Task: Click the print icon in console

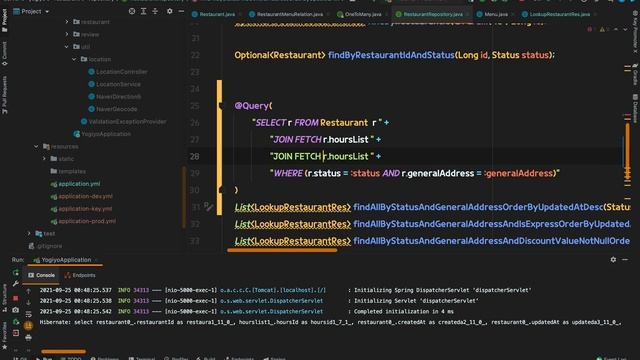Action: (x=28, y=338)
